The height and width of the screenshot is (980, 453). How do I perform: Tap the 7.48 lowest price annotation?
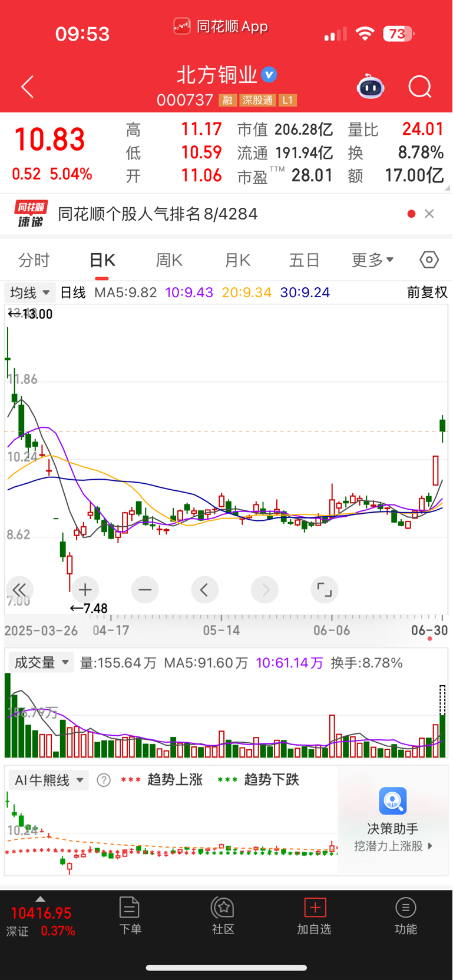coord(89,609)
